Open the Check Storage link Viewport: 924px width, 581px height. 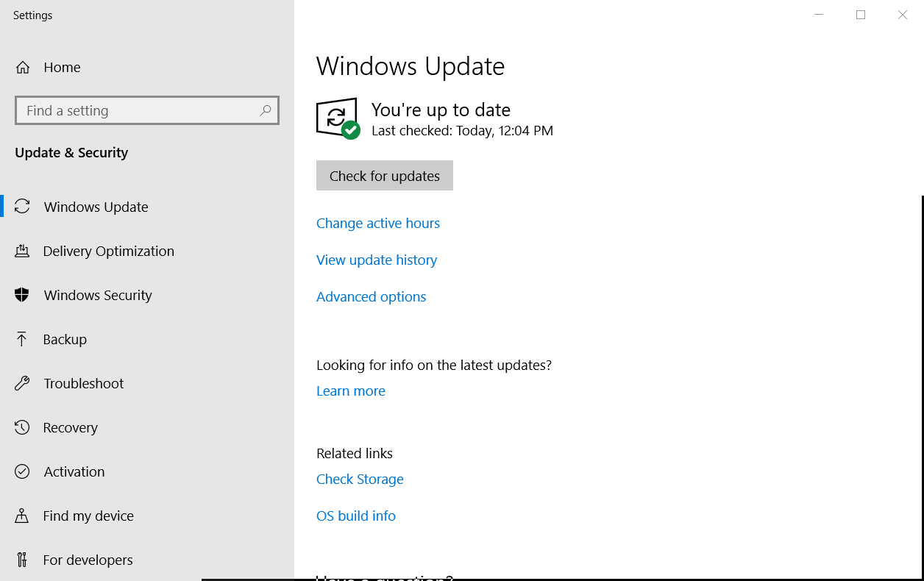360,479
